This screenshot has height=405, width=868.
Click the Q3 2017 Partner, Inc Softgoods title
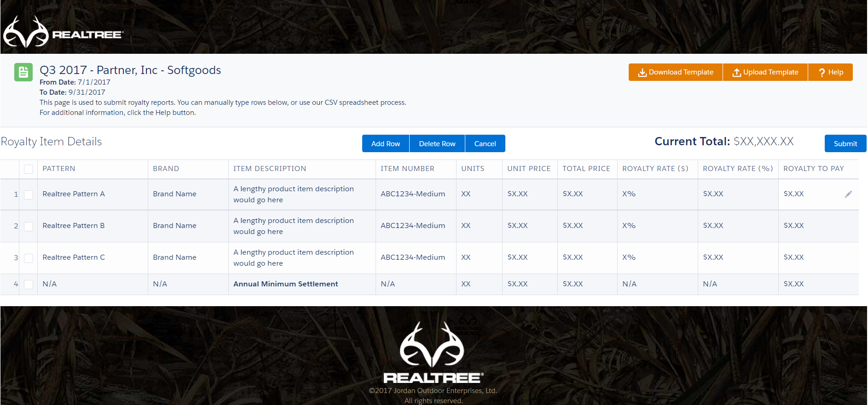click(x=130, y=70)
